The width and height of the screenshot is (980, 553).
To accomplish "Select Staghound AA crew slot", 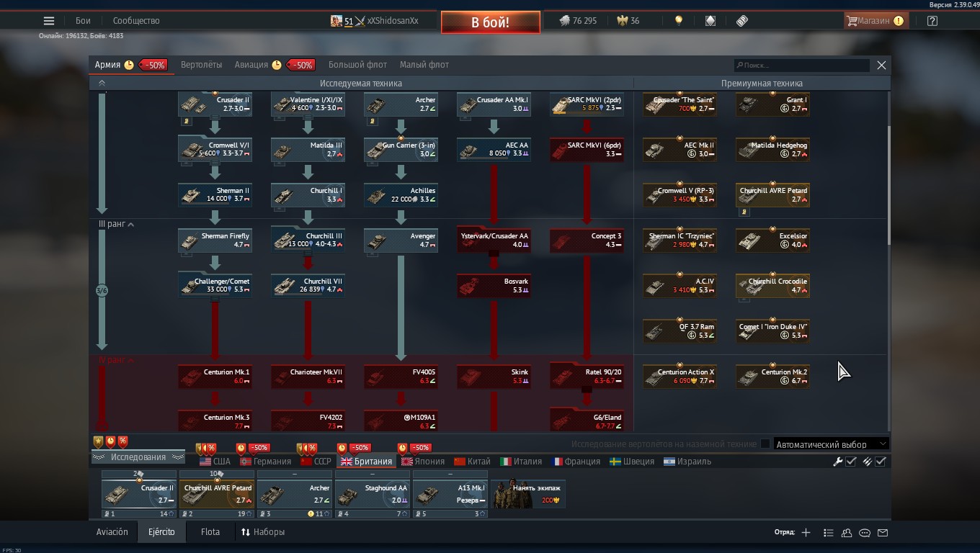I will point(372,494).
